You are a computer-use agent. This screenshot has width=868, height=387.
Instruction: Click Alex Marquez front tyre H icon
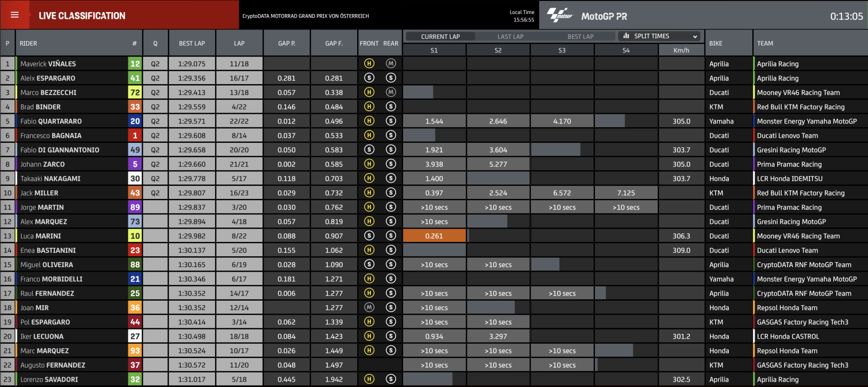point(369,222)
